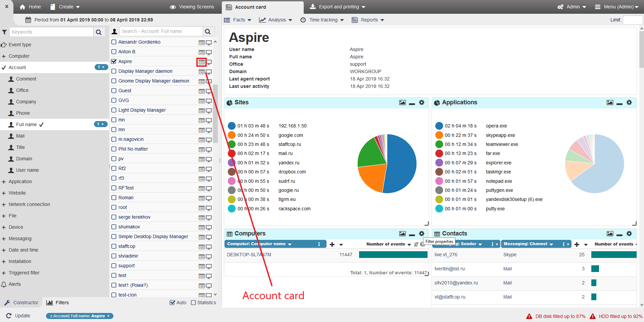
Task: Open the Analysis dropdown menu
Action: coord(276,20)
